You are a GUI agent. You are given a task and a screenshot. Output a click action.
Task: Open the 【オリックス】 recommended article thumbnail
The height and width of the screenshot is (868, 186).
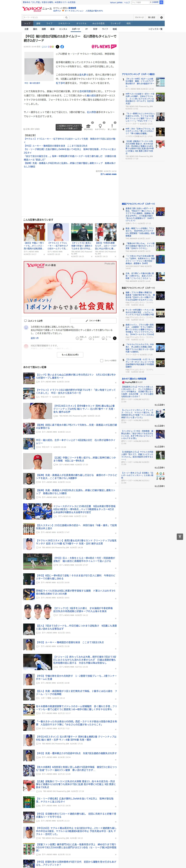click(82, 232)
